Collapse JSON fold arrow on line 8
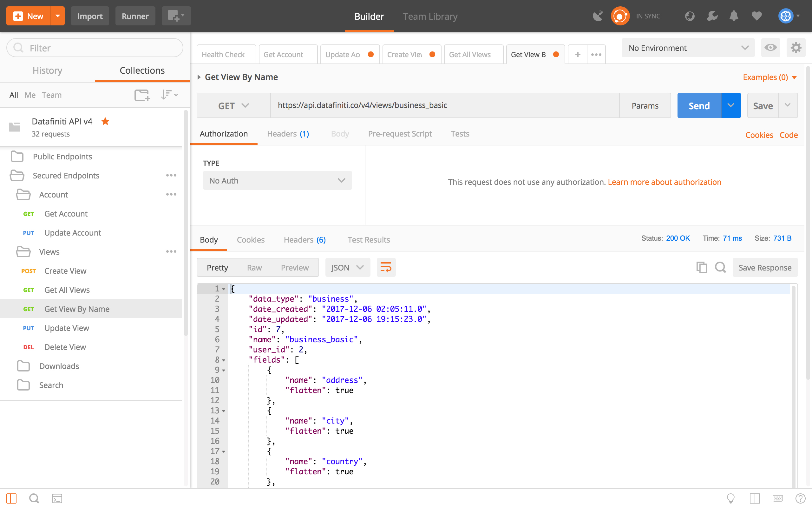 point(224,360)
